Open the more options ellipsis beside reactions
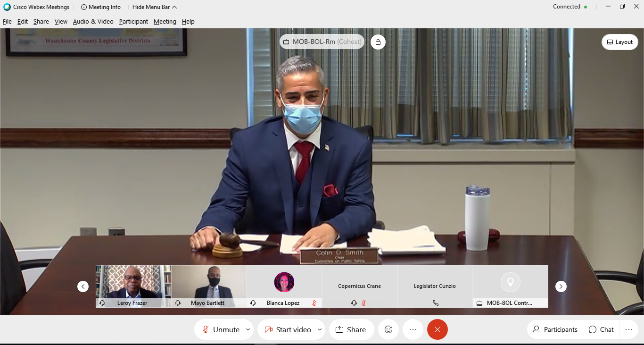The width and height of the screenshot is (644, 345). (x=413, y=329)
